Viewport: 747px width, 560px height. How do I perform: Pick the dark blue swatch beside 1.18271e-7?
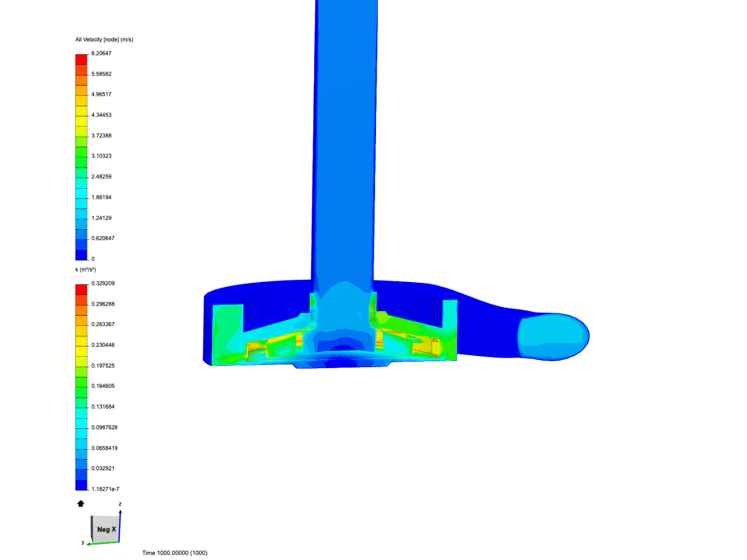[x=81, y=485]
